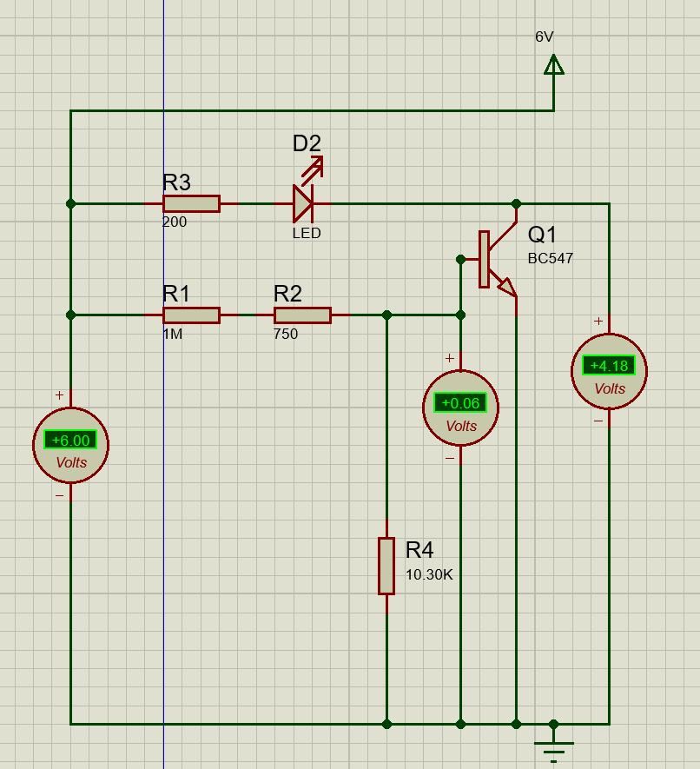Select the R4 reference label

coord(419,550)
